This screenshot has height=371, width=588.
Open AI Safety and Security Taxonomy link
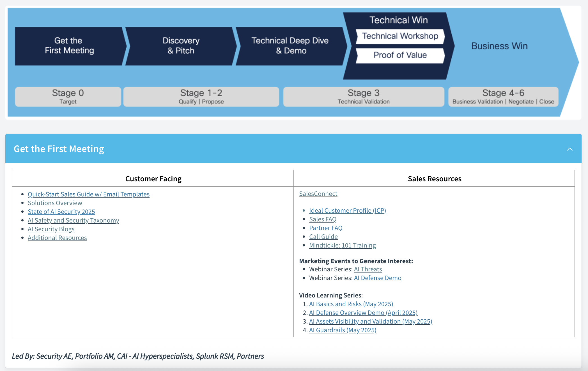pyautogui.click(x=73, y=220)
